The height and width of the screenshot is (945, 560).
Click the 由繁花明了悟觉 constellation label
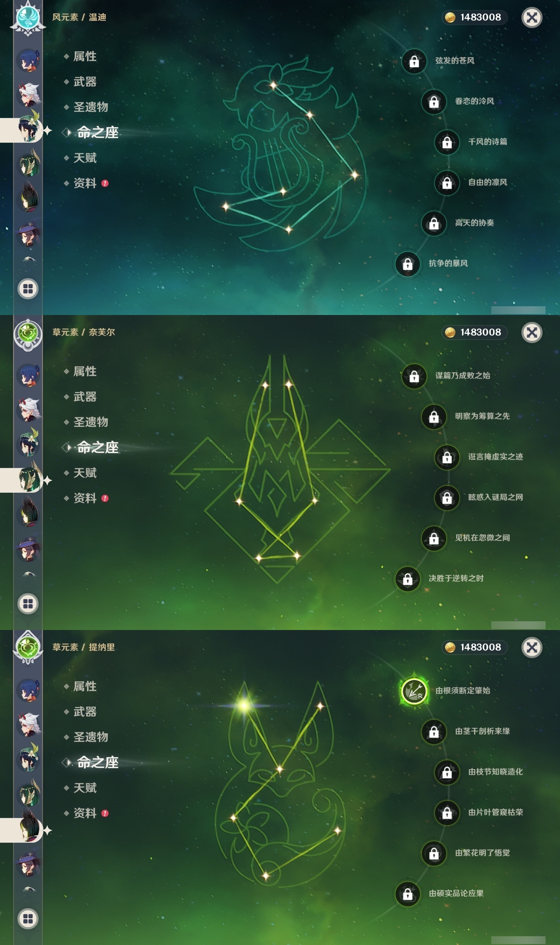coord(482,853)
